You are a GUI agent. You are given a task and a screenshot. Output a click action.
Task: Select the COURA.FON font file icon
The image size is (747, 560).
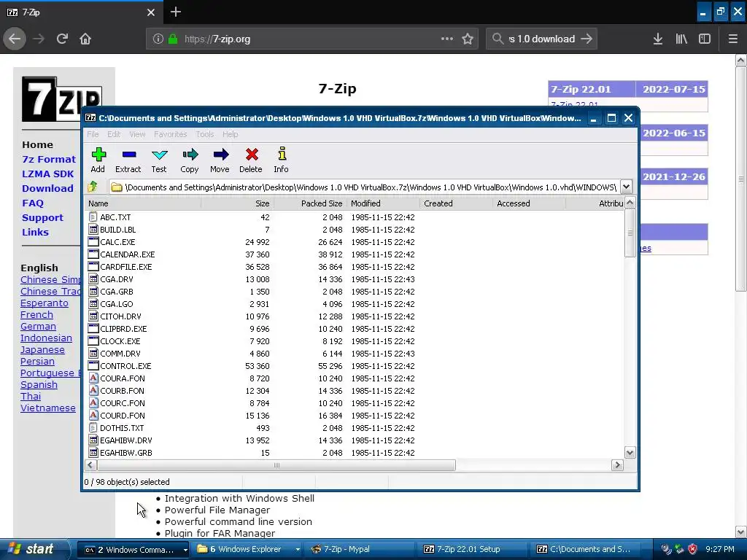pyautogui.click(x=93, y=378)
